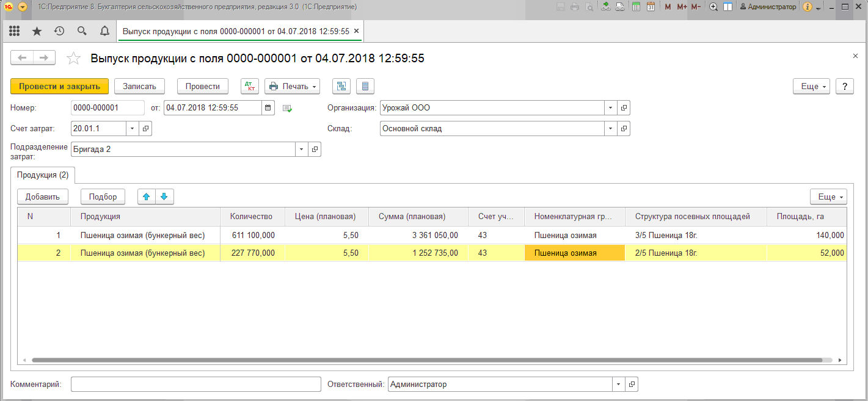The image size is (868, 401).
Task: Show Дт/Кт document postings icon
Action: [250, 86]
